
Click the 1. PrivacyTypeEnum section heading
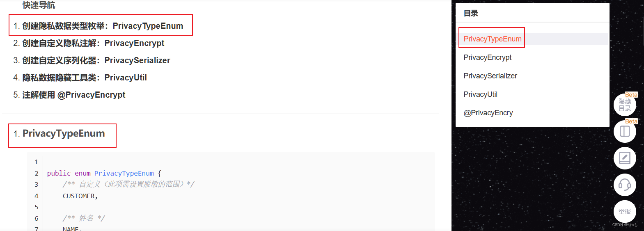tap(59, 134)
